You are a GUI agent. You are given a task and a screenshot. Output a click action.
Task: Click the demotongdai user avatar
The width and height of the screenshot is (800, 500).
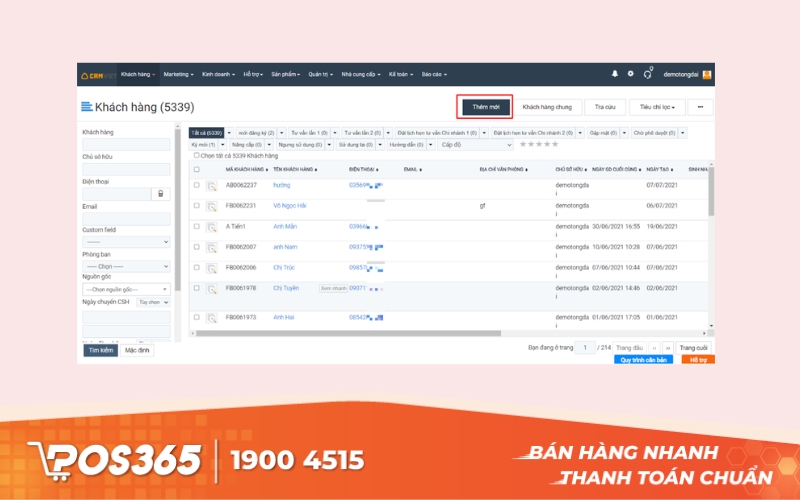[707, 74]
